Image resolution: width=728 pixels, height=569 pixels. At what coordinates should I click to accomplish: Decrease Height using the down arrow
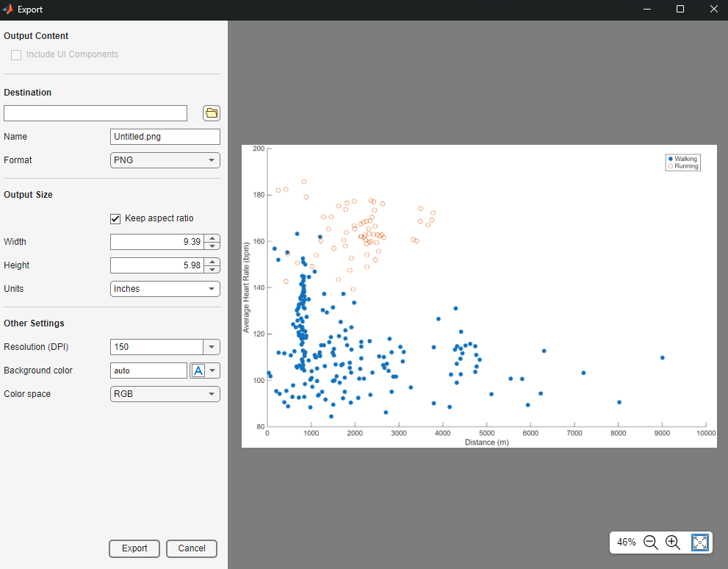(x=212, y=269)
